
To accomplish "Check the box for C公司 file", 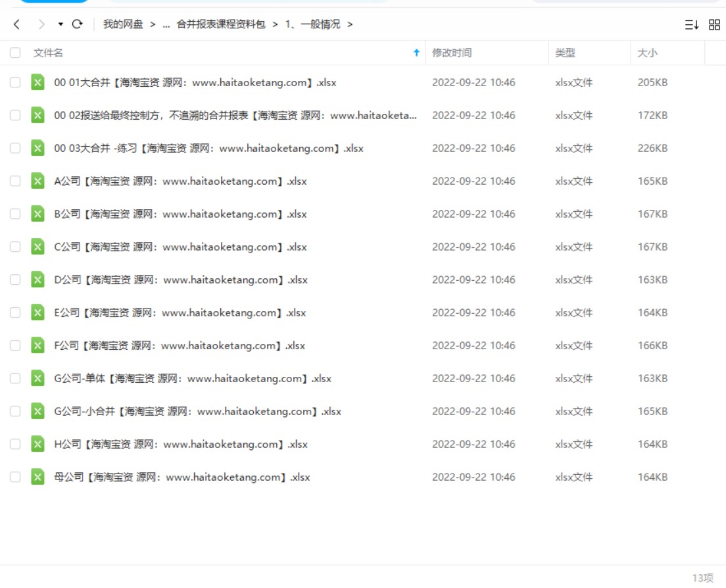I will (15, 247).
